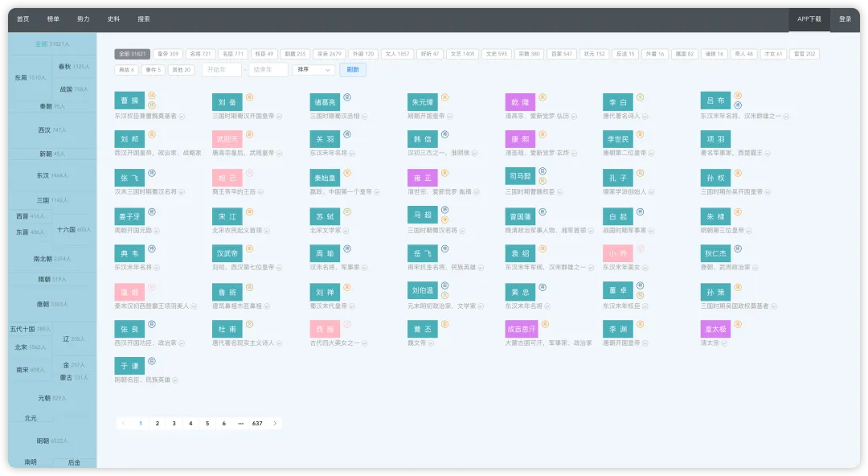Click the badge icon beside 武则天
This screenshot has height=476, width=868.
tap(250, 134)
